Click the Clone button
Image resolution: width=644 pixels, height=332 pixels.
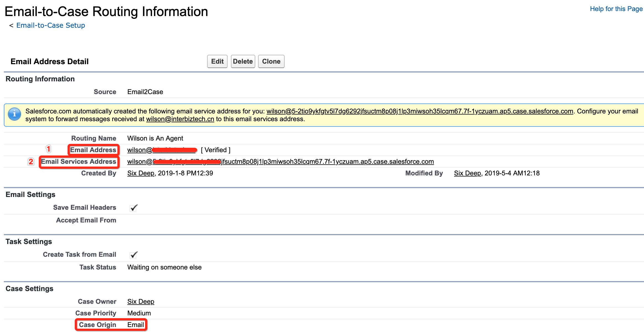coord(271,61)
